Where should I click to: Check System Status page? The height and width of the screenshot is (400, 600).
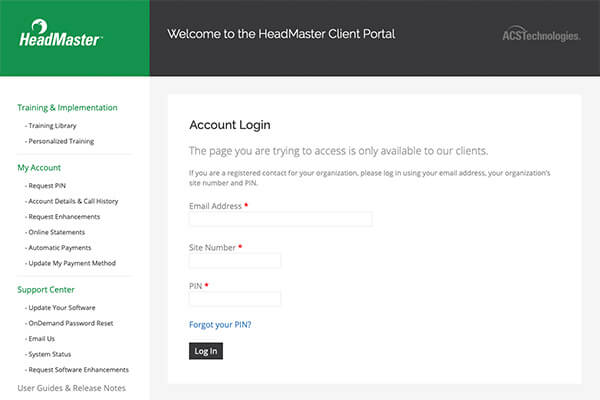(x=50, y=354)
